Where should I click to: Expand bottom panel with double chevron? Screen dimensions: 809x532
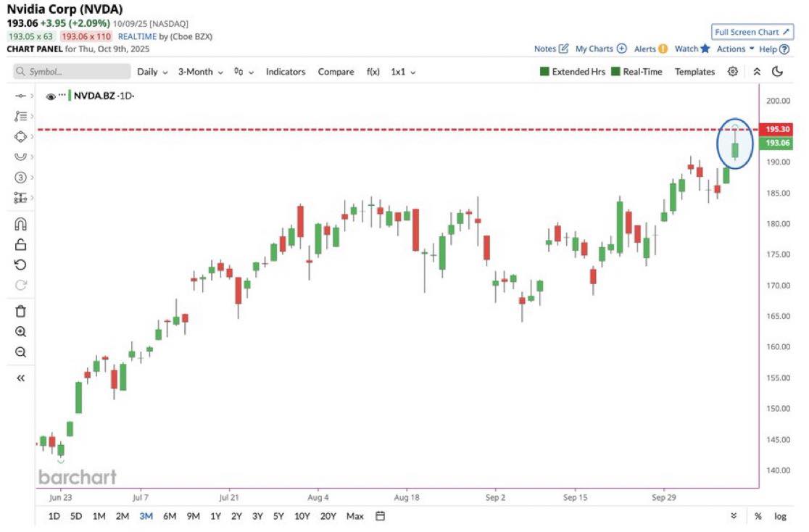tap(734, 516)
